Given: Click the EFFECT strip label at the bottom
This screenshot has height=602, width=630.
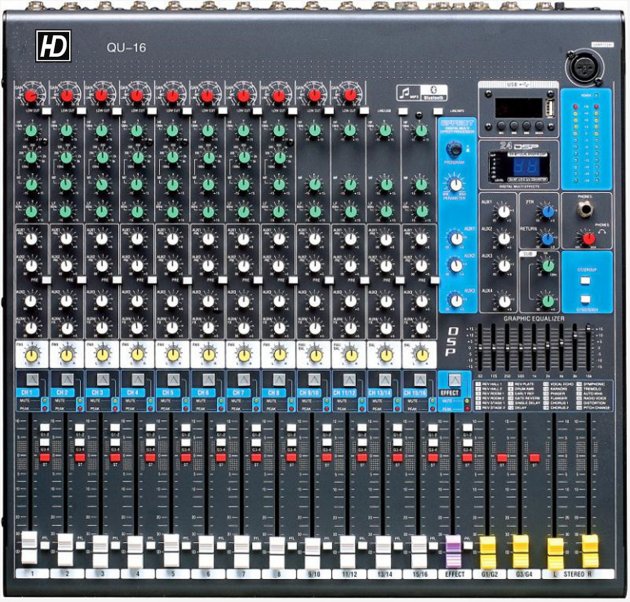Looking at the screenshot, I should (454, 574).
